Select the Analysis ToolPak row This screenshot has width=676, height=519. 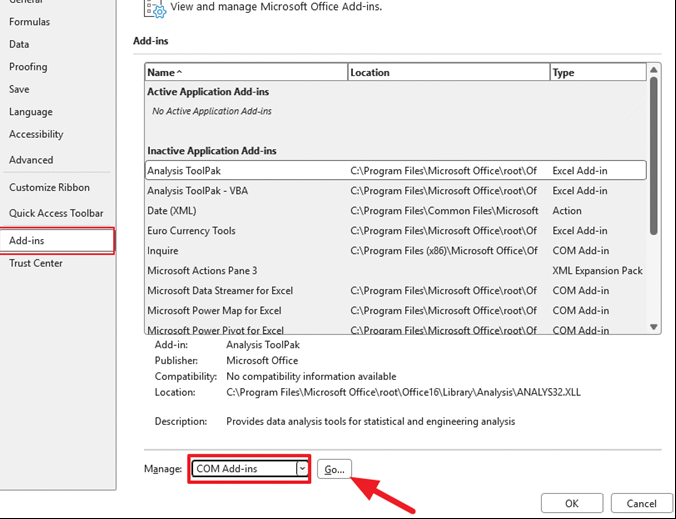[x=396, y=171]
